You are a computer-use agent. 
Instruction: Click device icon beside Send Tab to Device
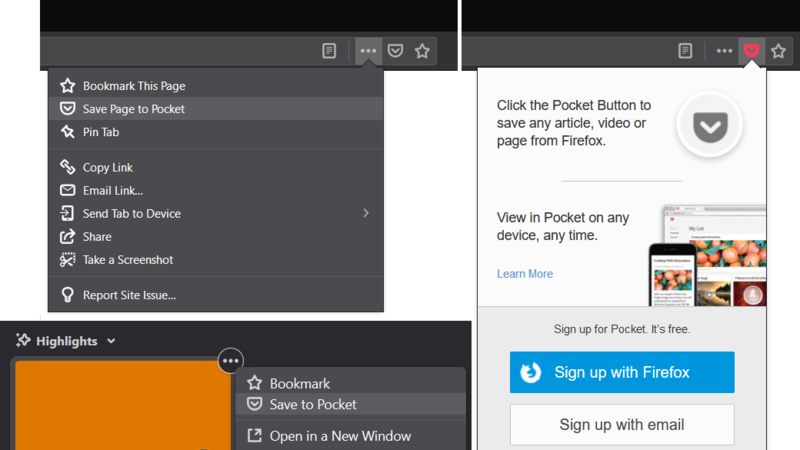point(67,213)
